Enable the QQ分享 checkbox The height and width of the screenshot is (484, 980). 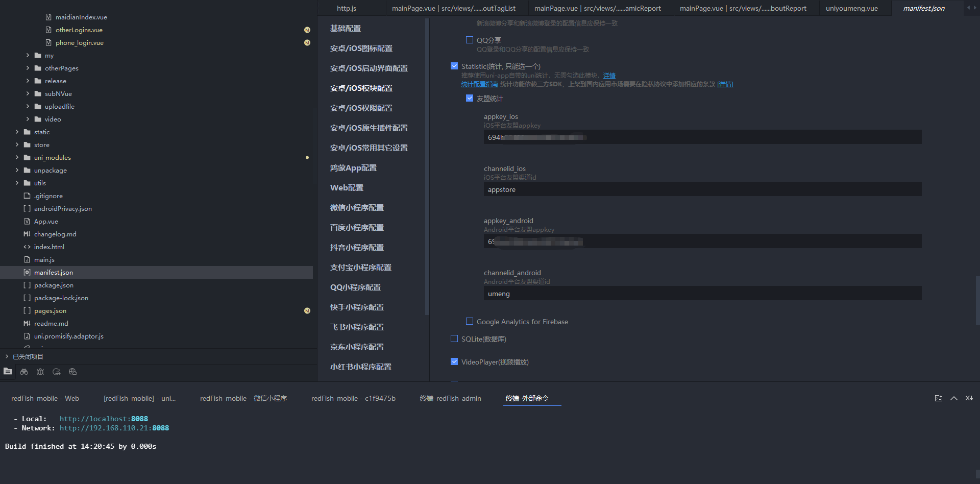click(x=469, y=39)
